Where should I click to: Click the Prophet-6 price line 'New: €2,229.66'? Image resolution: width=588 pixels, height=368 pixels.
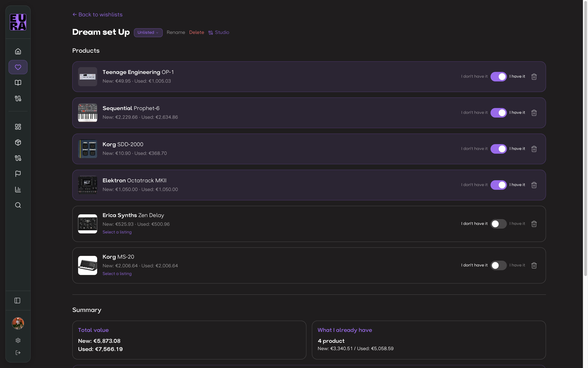point(120,117)
